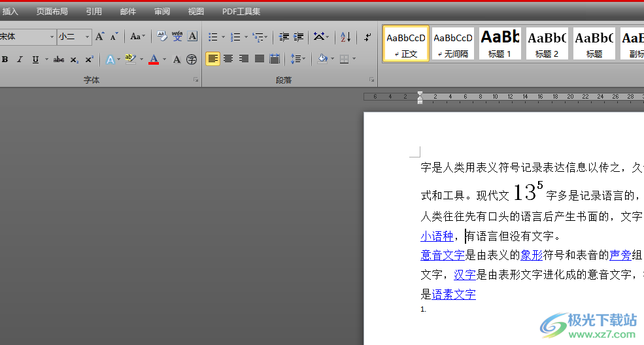Follow the 声旁 hyperlink
Viewport: 644px width, 345px height.
tap(620, 255)
